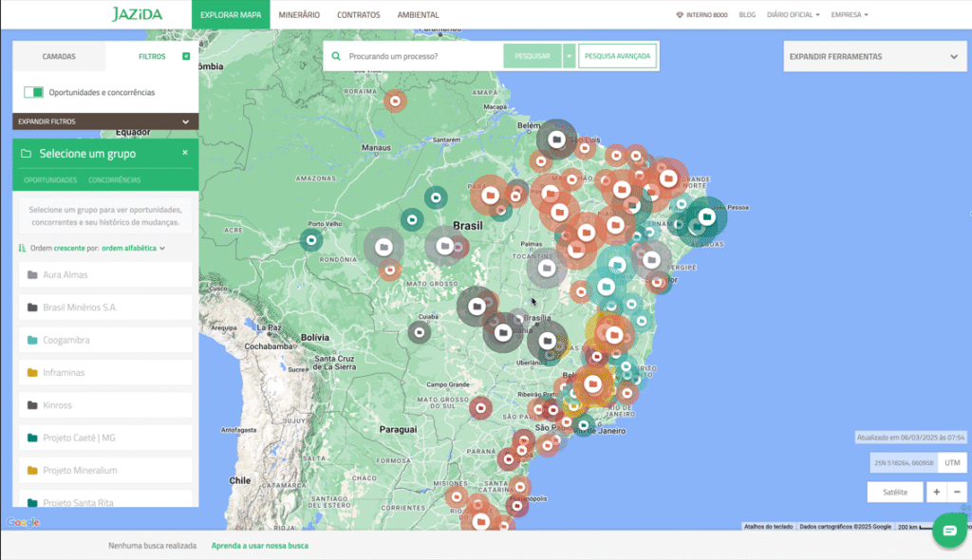Click the Brasil Minérios S.A. folder icon
The height and width of the screenshot is (560, 972).
tap(32, 308)
